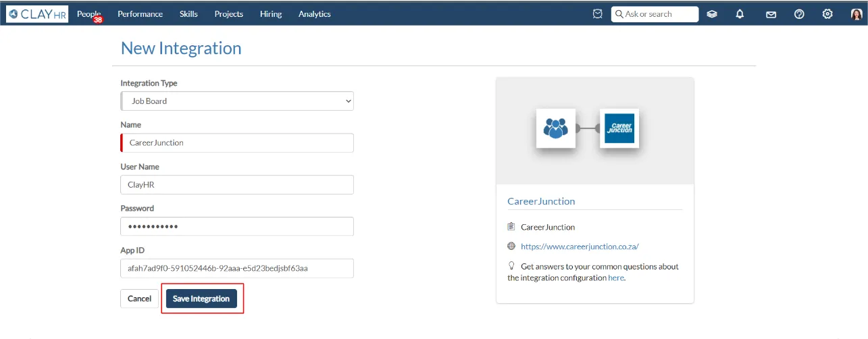Open the Skills menu
The image size is (868, 339).
pyautogui.click(x=188, y=14)
